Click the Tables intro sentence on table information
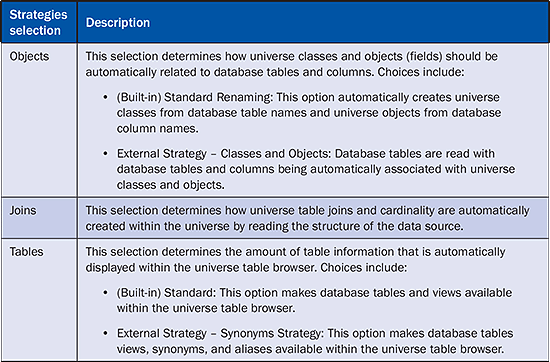550x362 pixels. click(x=295, y=260)
